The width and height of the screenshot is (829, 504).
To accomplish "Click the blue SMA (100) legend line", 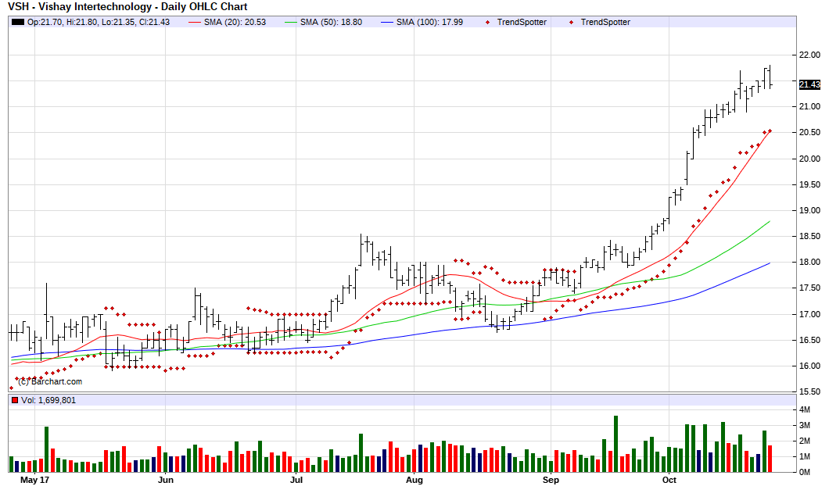I will 387,22.
